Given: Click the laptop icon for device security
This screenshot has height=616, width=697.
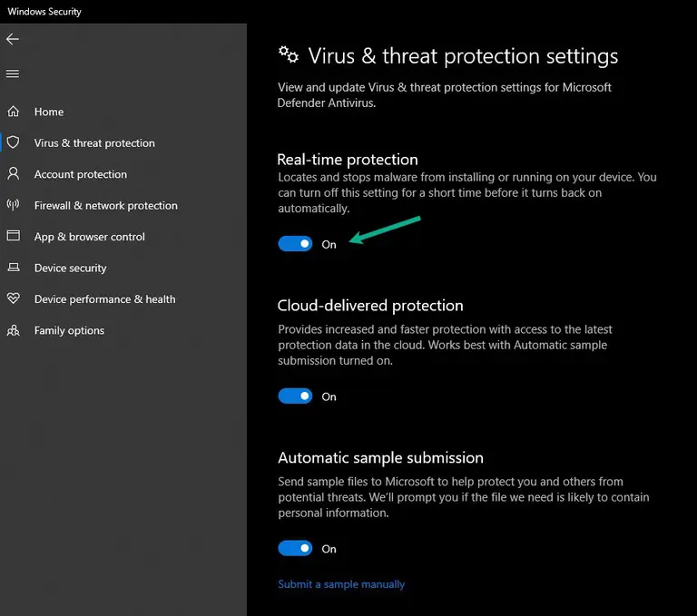Looking at the screenshot, I should (14, 267).
